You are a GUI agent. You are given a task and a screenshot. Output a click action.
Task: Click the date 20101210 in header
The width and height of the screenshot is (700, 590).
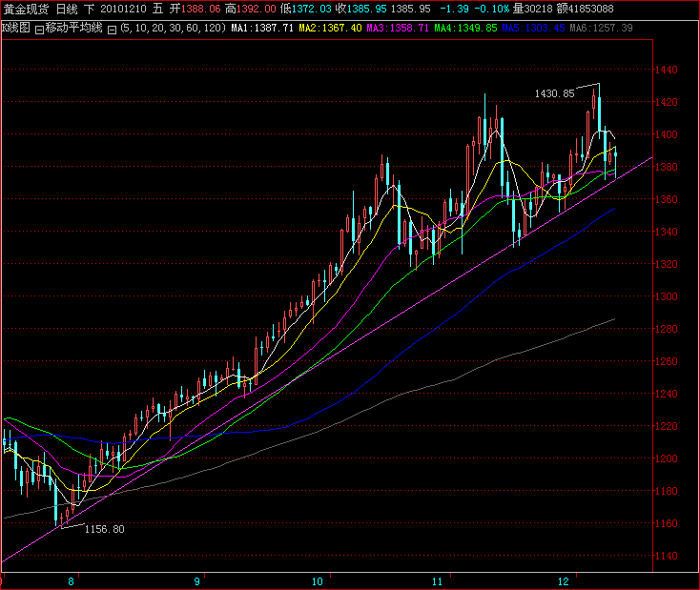click(123, 9)
